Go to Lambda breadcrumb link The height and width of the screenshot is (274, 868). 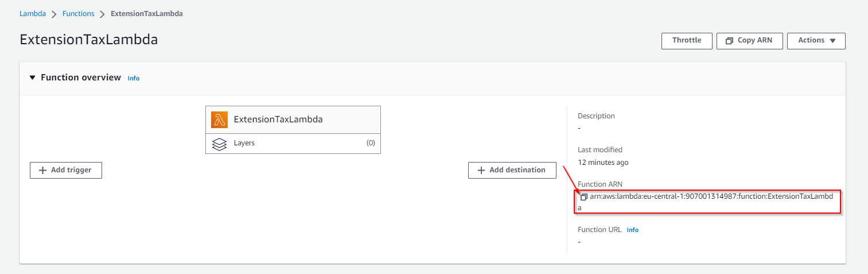(32, 14)
